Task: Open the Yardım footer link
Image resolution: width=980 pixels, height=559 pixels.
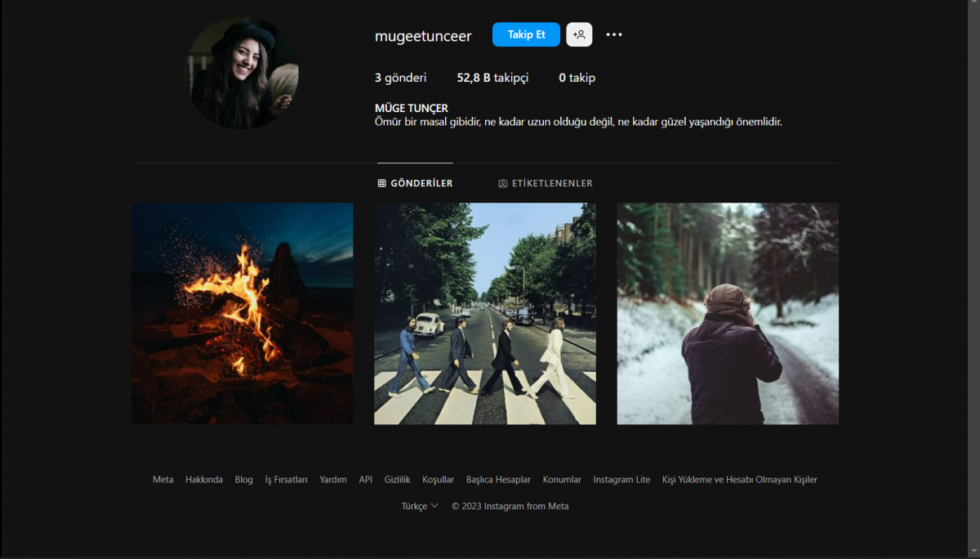Action: point(333,480)
